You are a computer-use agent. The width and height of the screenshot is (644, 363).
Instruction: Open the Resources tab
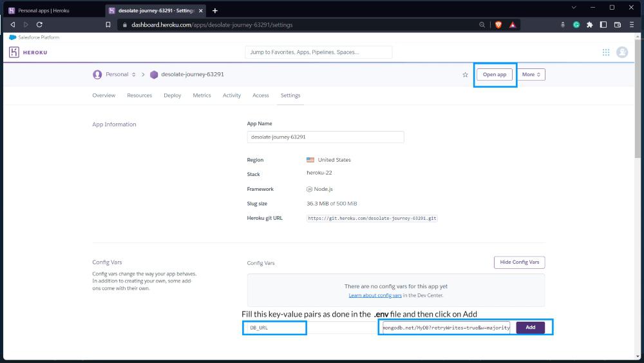pos(139,95)
